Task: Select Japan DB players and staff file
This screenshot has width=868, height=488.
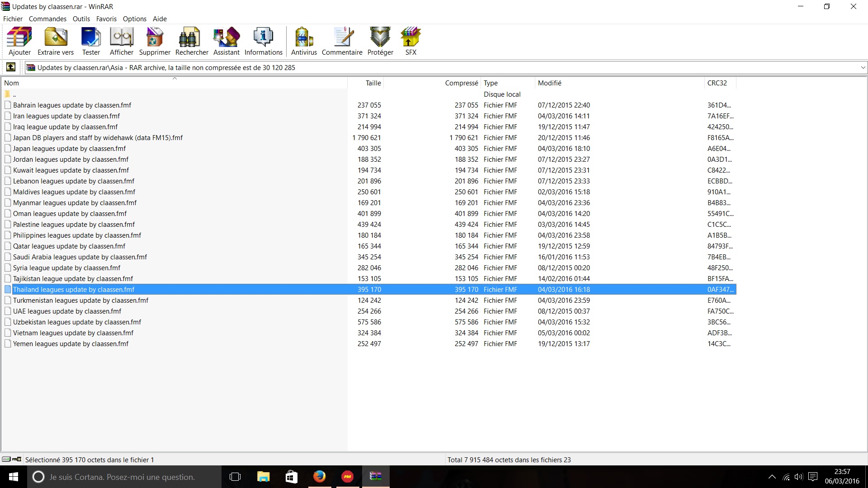Action: [369, 137]
